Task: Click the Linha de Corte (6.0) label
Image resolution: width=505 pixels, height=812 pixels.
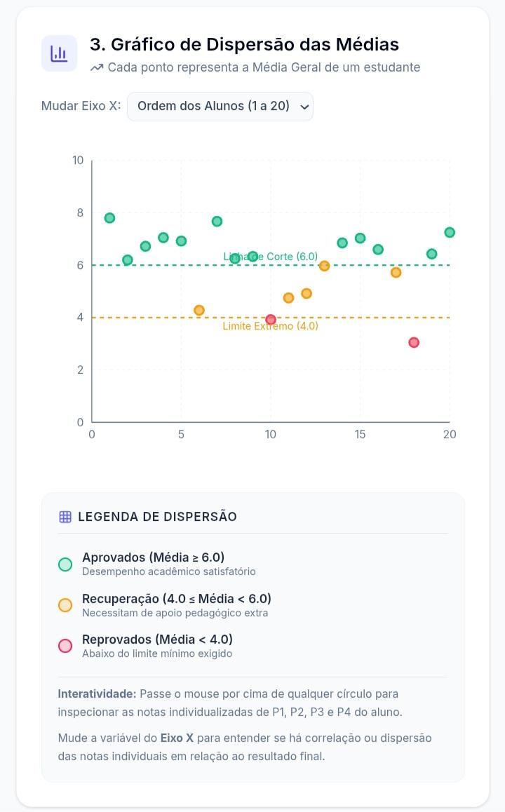Action: [270, 257]
